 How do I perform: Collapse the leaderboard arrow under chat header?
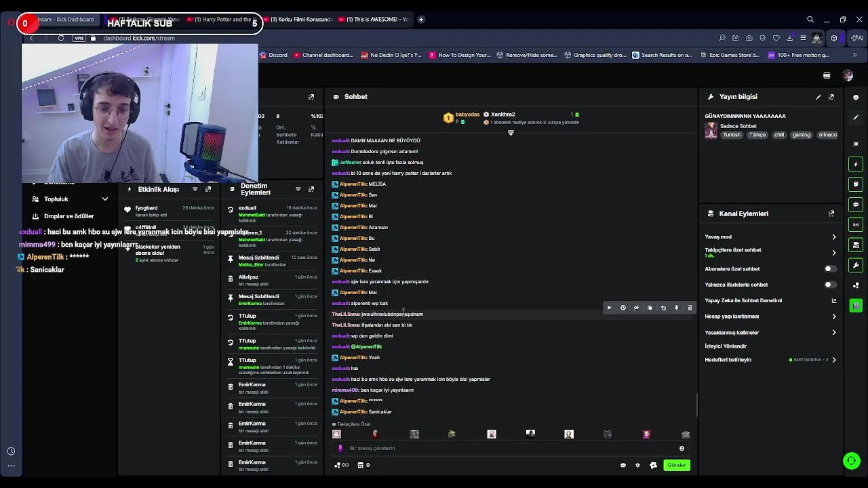tap(511, 133)
